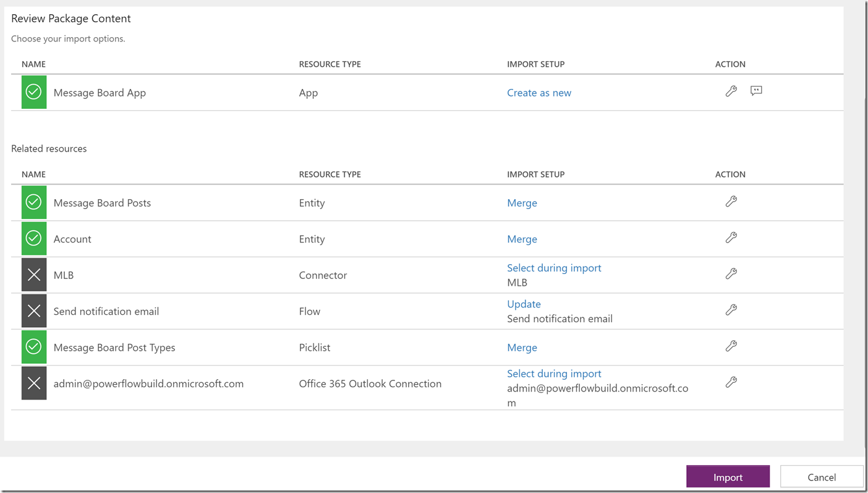The width and height of the screenshot is (868, 493).
Task: Click wrench icon for Send notification email
Action: 731,310
